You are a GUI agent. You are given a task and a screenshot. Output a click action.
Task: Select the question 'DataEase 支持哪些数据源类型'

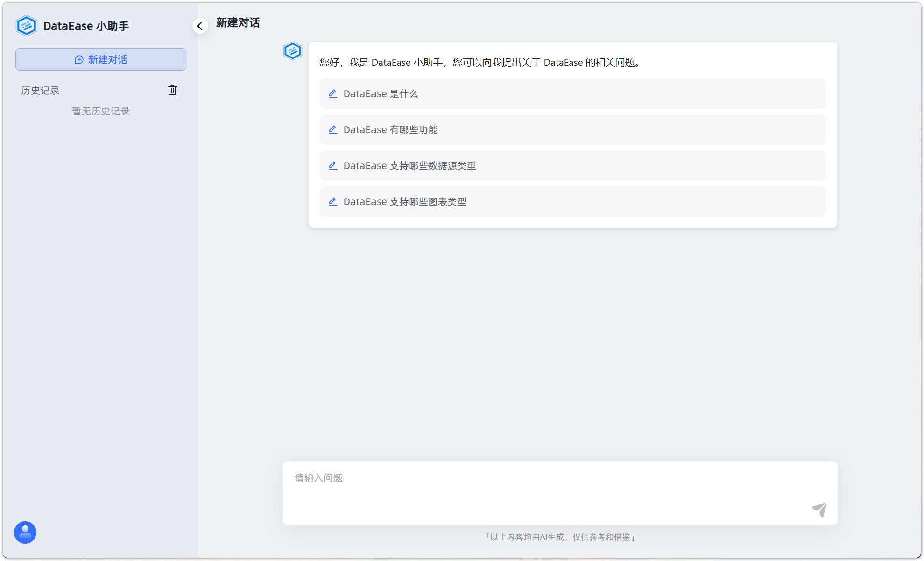(x=572, y=165)
